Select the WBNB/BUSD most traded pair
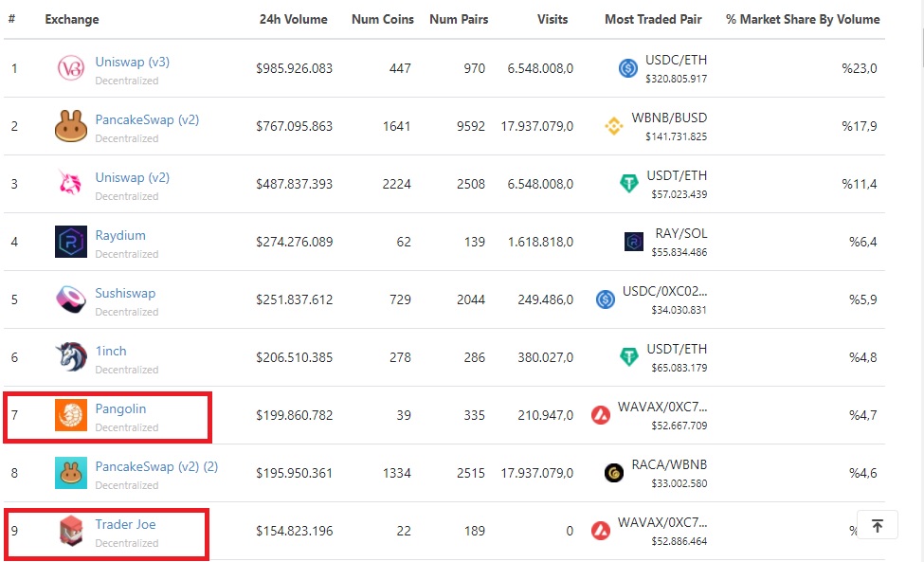Viewport: 924px width, 562px height. (669, 118)
